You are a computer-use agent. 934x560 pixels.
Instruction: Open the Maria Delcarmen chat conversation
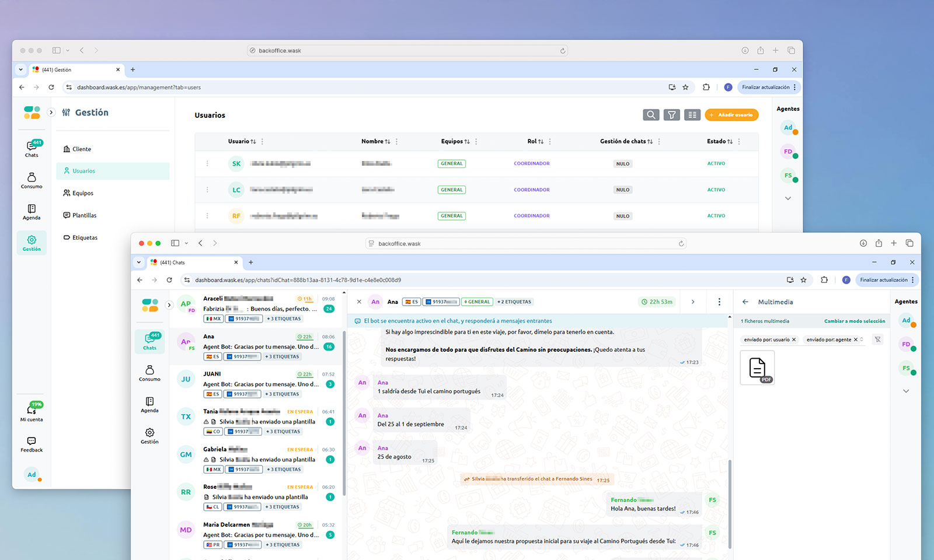pos(257,534)
